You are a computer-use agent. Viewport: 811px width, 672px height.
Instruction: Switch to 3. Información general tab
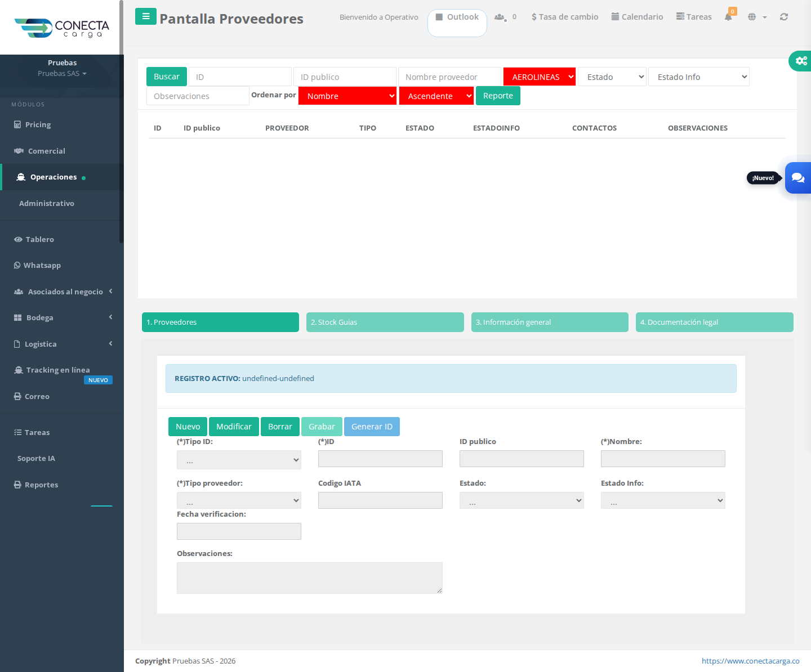(550, 322)
